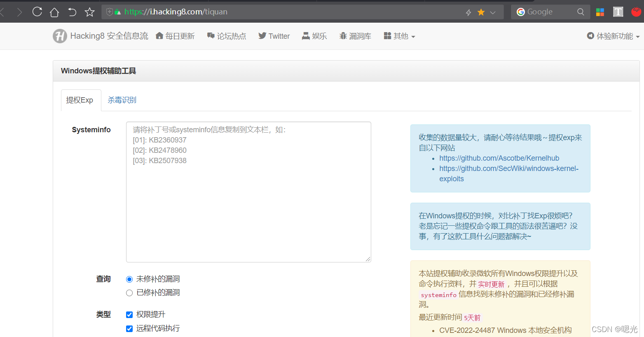Open the 每日更新 menu item
Screen dimensions: 644x337
[x=175, y=36]
